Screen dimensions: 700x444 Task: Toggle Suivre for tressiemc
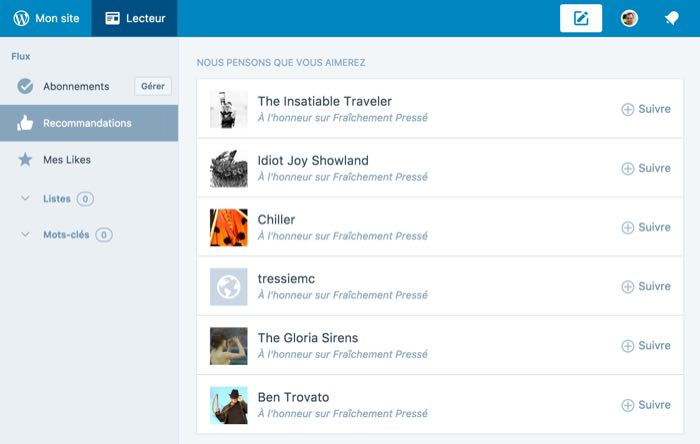coord(646,286)
